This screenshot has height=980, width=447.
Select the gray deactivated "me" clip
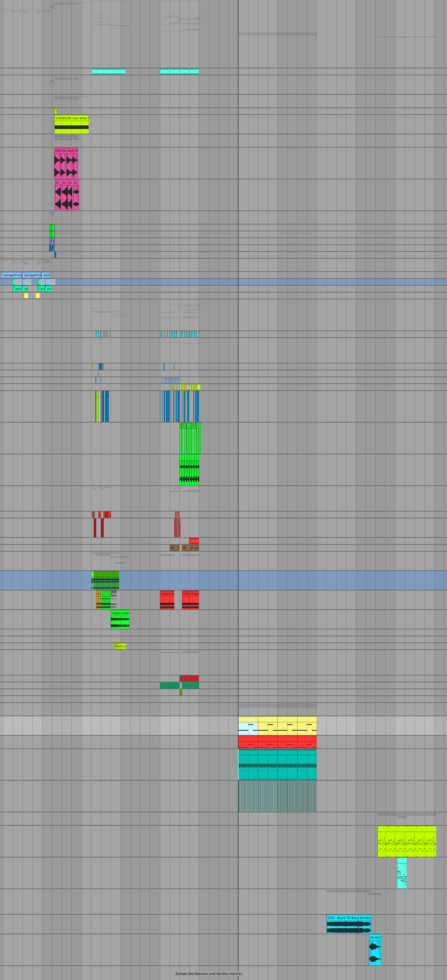click(x=114, y=600)
